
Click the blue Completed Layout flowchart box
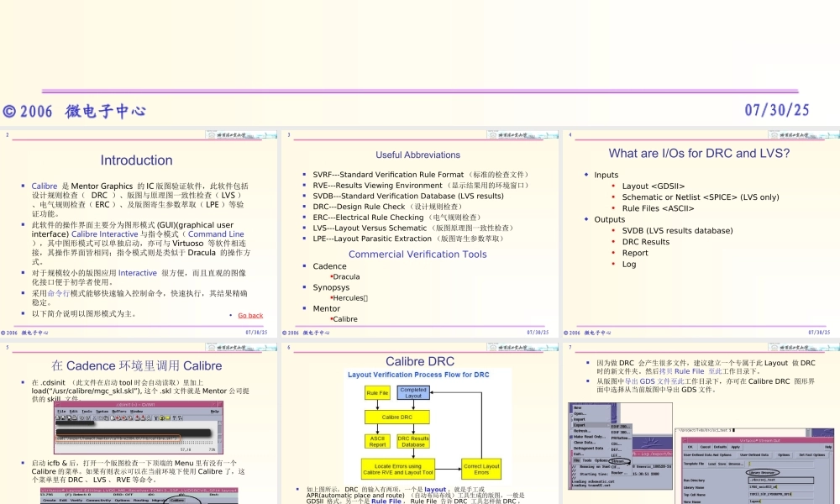pos(413,393)
